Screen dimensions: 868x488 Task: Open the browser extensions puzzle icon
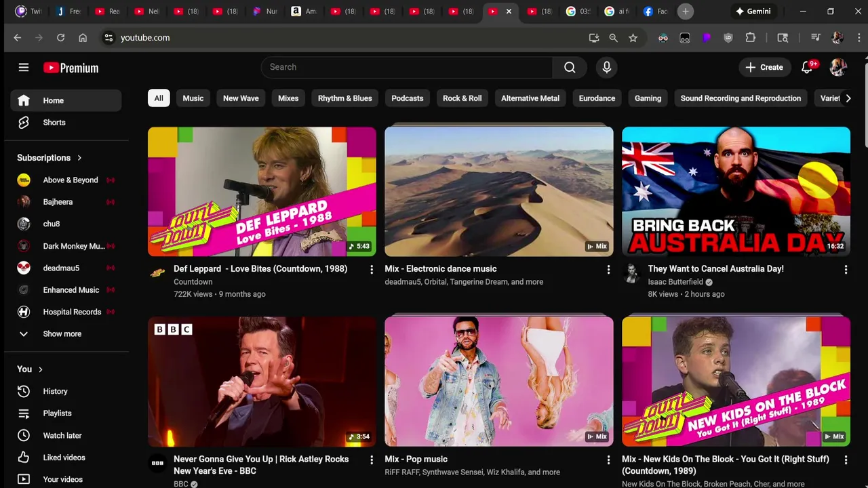(x=751, y=38)
